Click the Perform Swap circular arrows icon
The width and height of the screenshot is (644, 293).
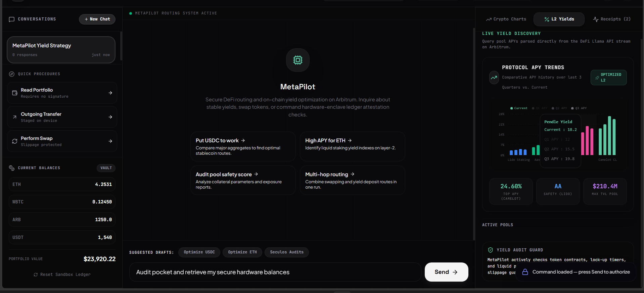pyautogui.click(x=15, y=141)
